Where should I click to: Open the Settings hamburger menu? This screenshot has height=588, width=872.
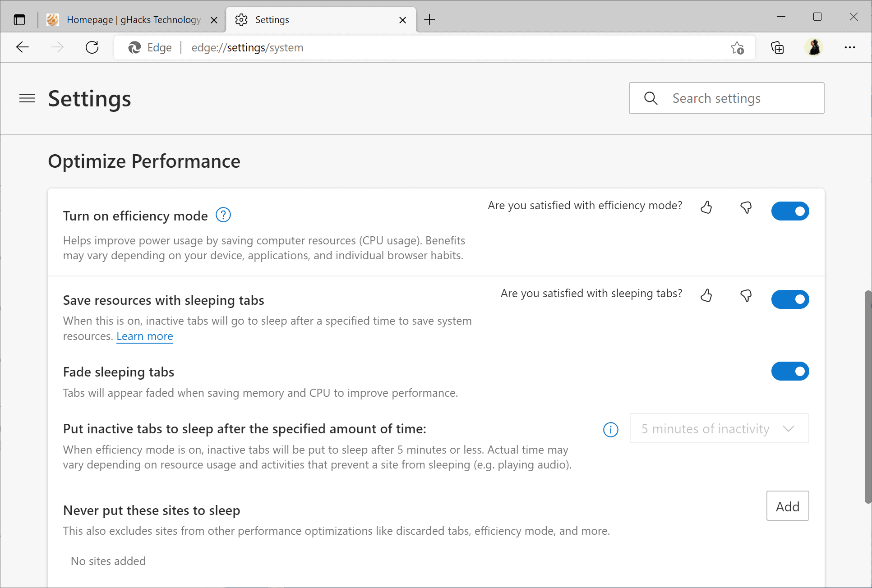(x=27, y=98)
